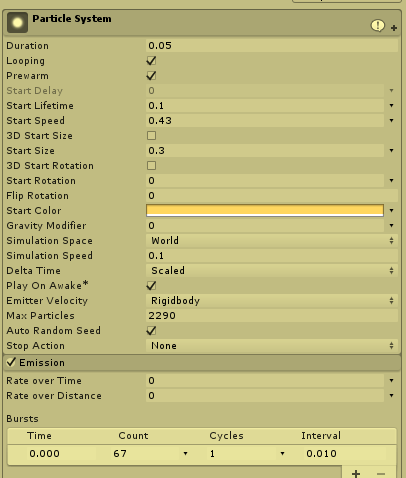Click the Interval column header
406x478 pixels.
[x=321, y=436]
